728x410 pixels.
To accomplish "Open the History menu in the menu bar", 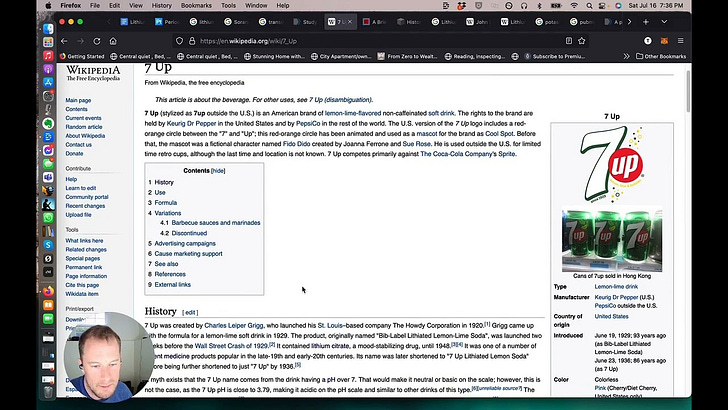I will click(162, 6).
